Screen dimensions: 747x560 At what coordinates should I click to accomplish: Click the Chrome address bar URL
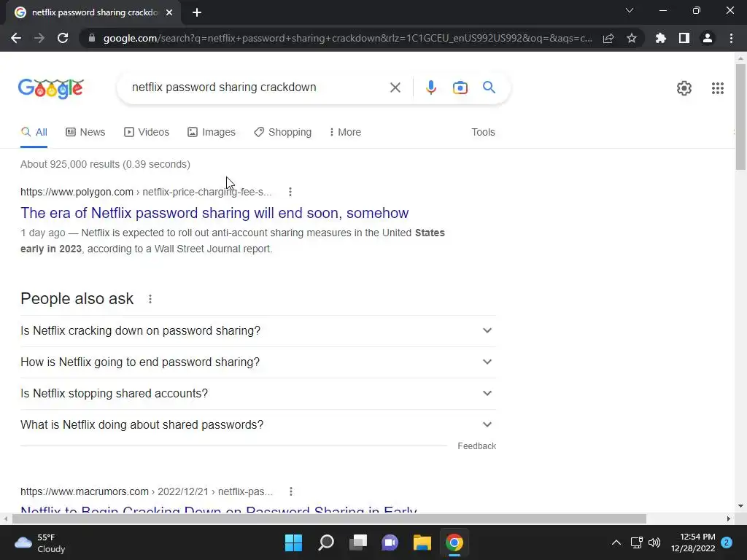tap(348, 38)
